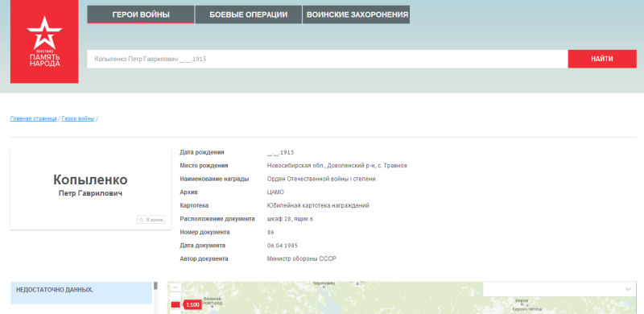This screenshot has height=314, width=644.
Task: Click the Автор документа label
Action: point(204,259)
